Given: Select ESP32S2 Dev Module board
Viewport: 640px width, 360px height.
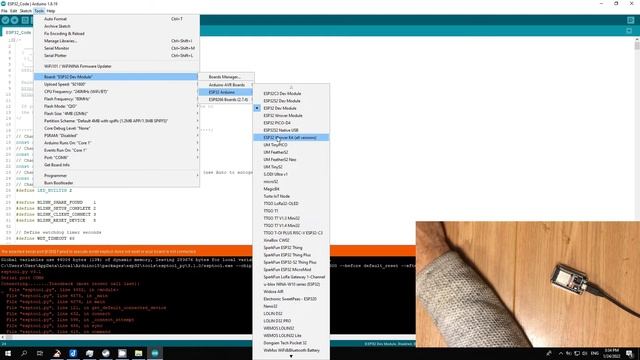Looking at the screenshot, I should click(291, 101).
